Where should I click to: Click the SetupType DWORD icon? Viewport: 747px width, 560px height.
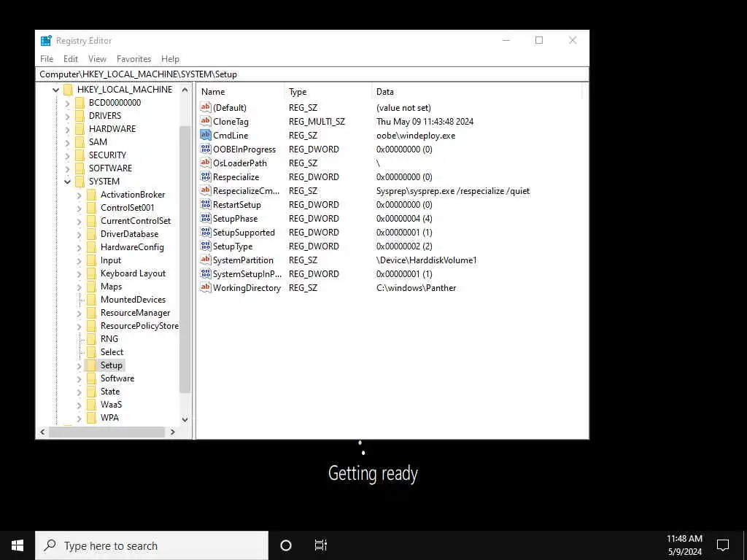click(x=205, y=246)
